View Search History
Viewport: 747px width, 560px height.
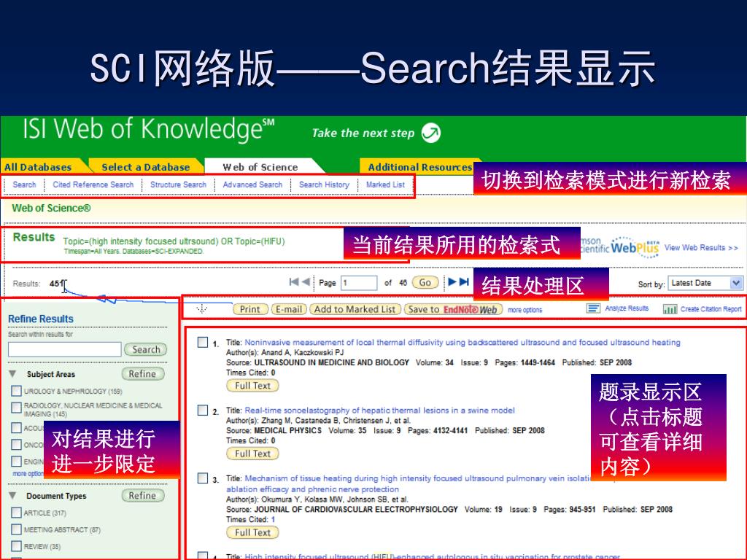pos(324,184)
